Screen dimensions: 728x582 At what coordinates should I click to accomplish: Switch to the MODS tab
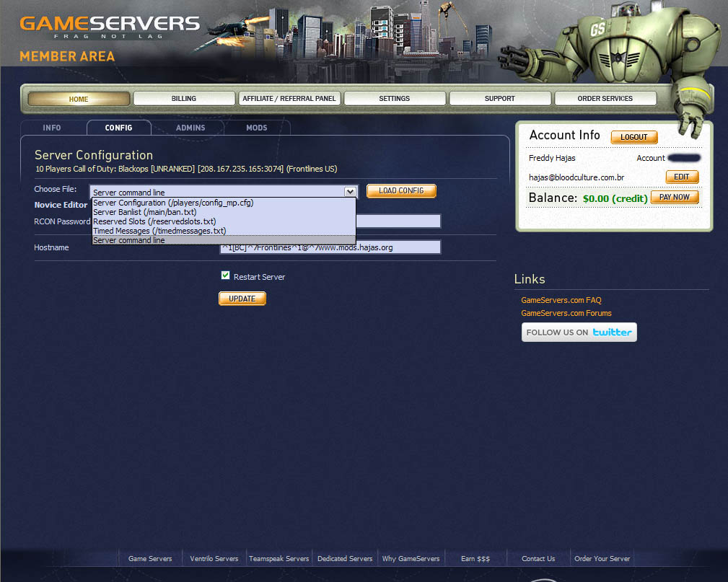tap(257, 128)
